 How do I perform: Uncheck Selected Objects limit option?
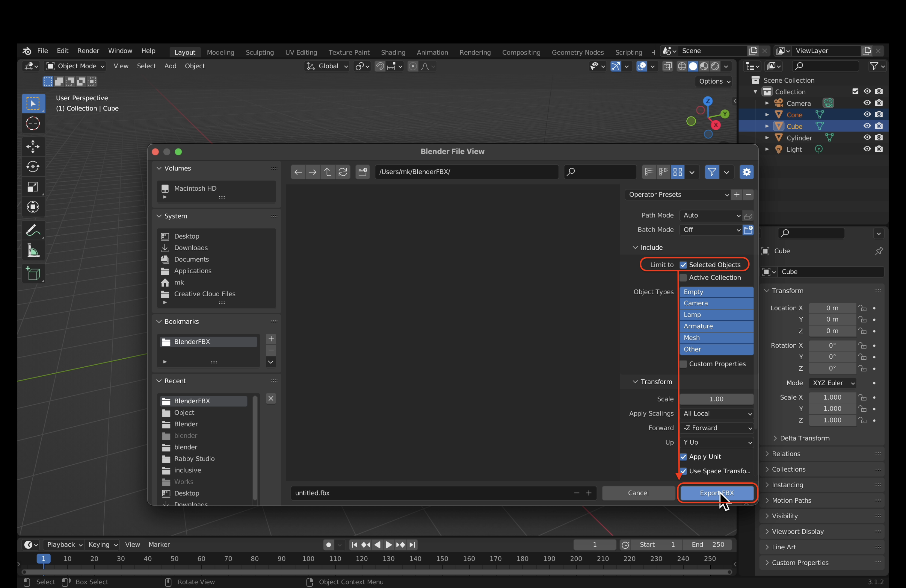pos(683,265)
